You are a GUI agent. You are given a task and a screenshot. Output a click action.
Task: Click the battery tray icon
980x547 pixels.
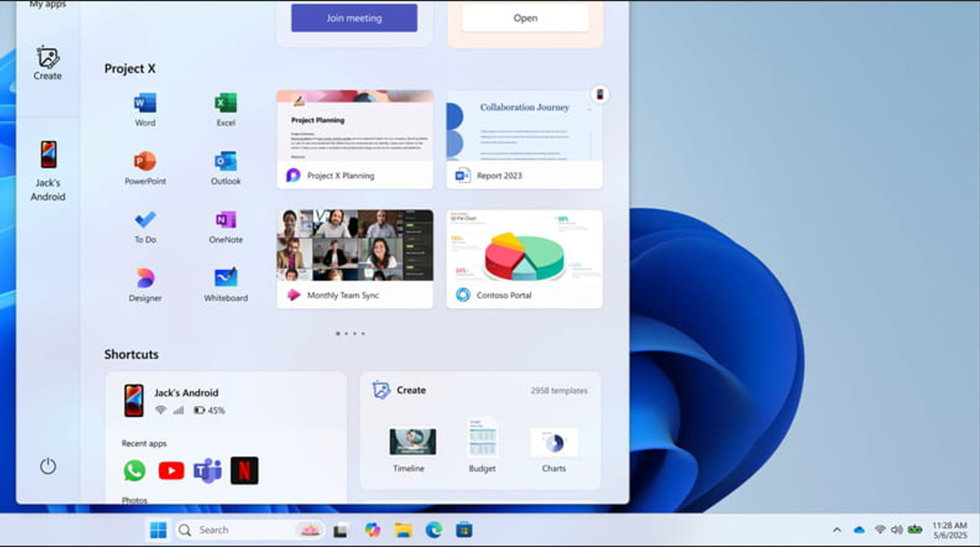[x=915, y=530]
